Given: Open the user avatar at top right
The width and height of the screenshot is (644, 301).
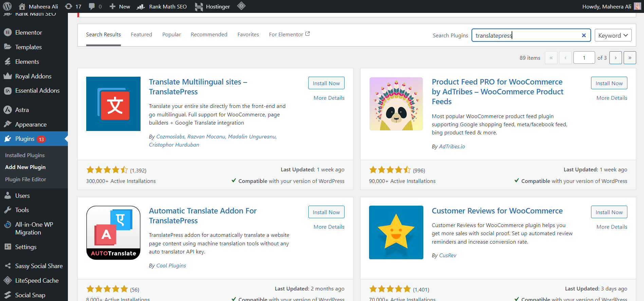Looking at the screenshot, I should [637, 6].
